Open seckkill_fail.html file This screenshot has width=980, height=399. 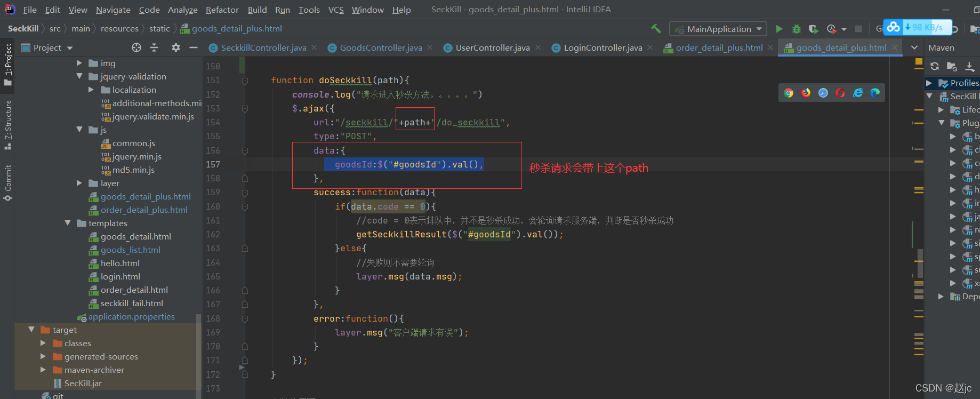point(132,303)
